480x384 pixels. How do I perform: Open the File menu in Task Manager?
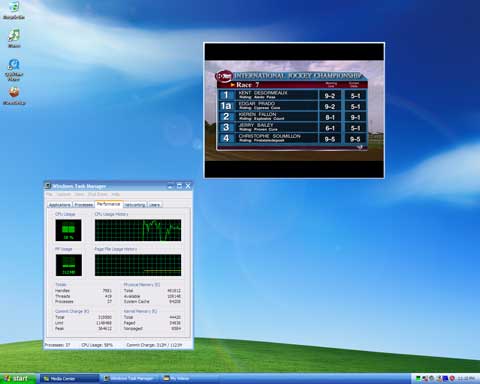coord(49,194)
